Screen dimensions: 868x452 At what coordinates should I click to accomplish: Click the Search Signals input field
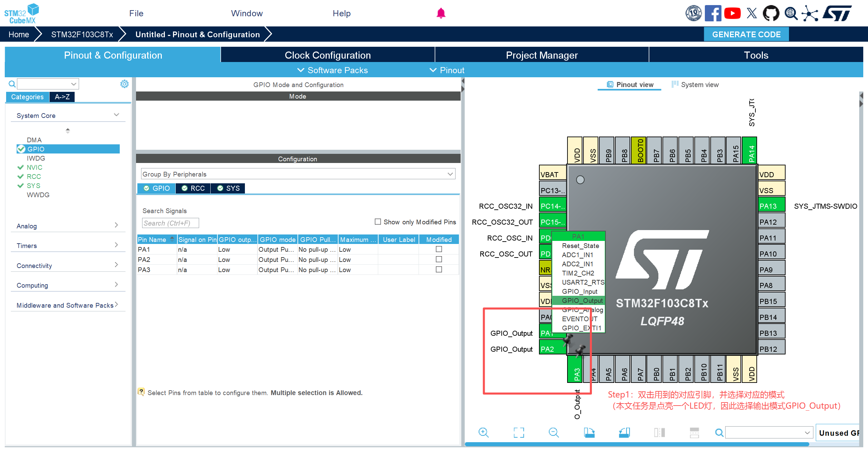click(170, 223)
